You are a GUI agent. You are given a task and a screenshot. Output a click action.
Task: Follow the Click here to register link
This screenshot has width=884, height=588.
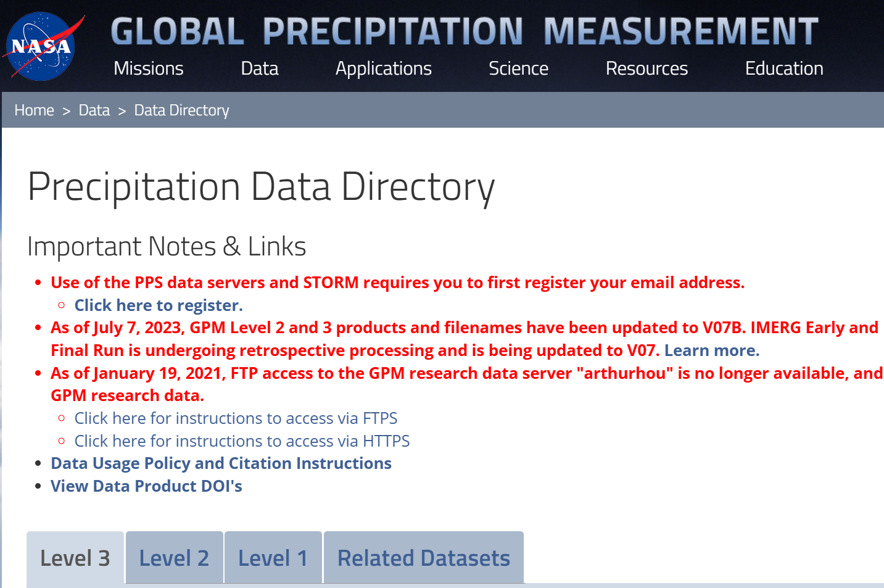(x=159, y=305)
